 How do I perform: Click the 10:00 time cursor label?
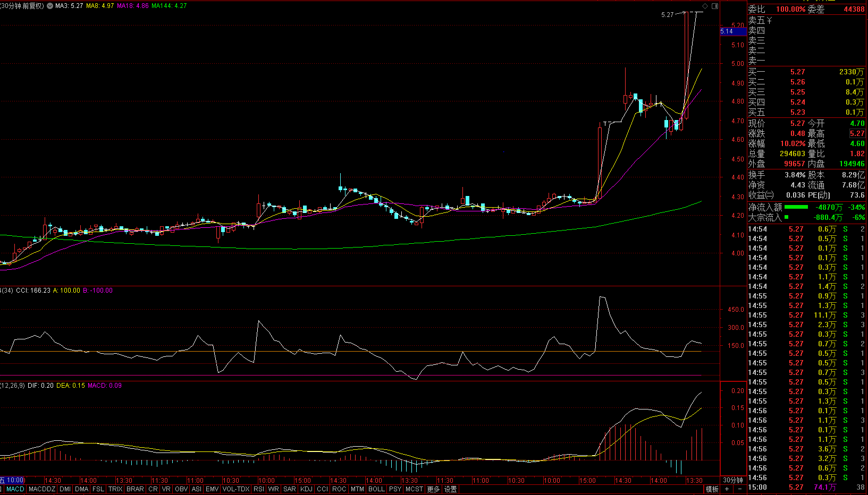click(x=12, y=480)
